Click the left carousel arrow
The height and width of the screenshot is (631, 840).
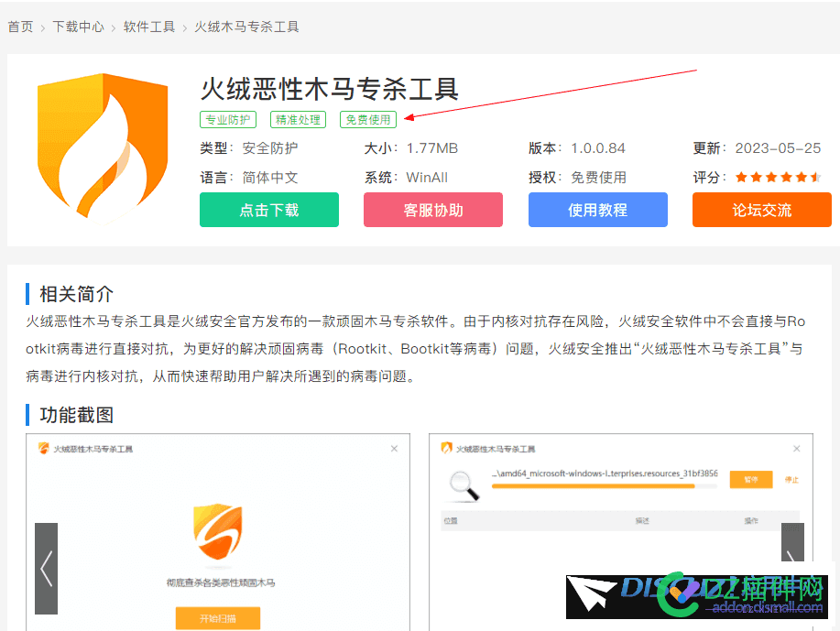[x=45, y=570]
